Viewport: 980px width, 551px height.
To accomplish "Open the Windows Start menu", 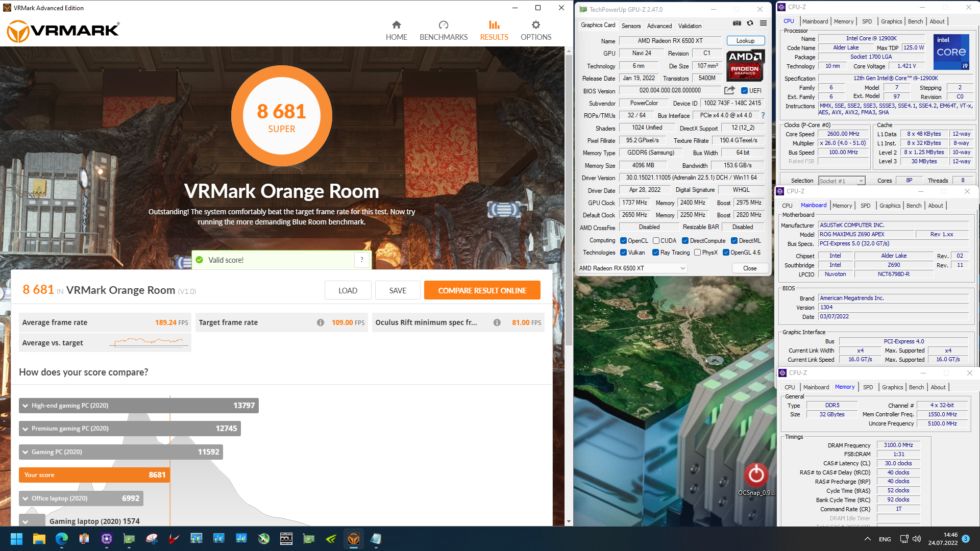I will (x=16, y=539).
